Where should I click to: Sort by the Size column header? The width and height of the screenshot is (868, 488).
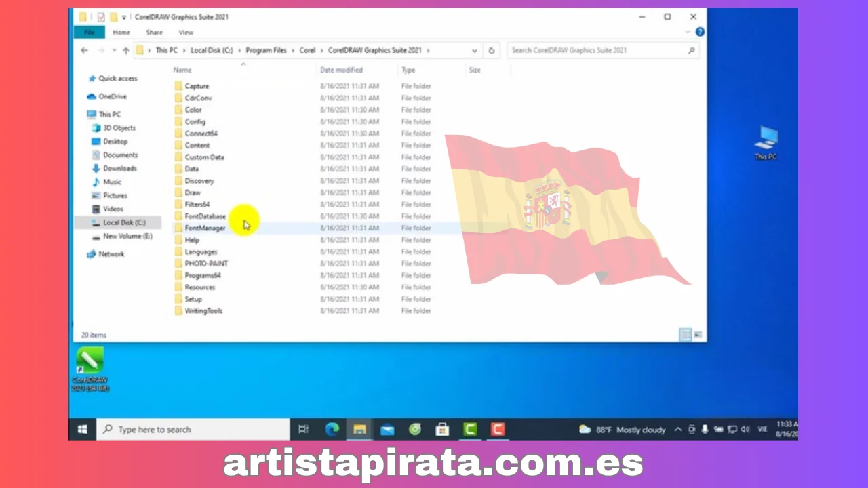pyautogui.click(x=475, y=70)
